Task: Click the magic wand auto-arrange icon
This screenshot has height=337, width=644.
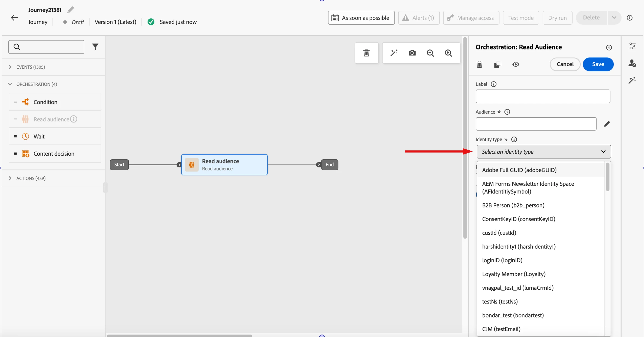Action: (394, 53)
